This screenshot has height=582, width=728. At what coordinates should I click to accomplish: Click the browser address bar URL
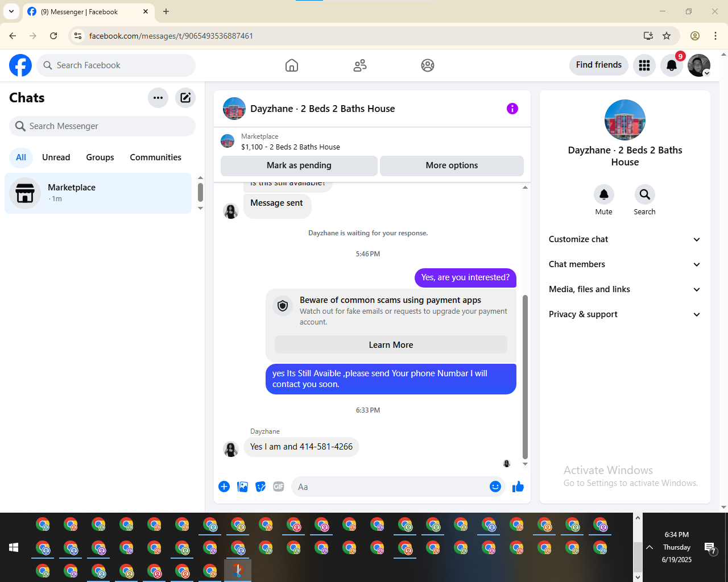[x=171, y=36]
